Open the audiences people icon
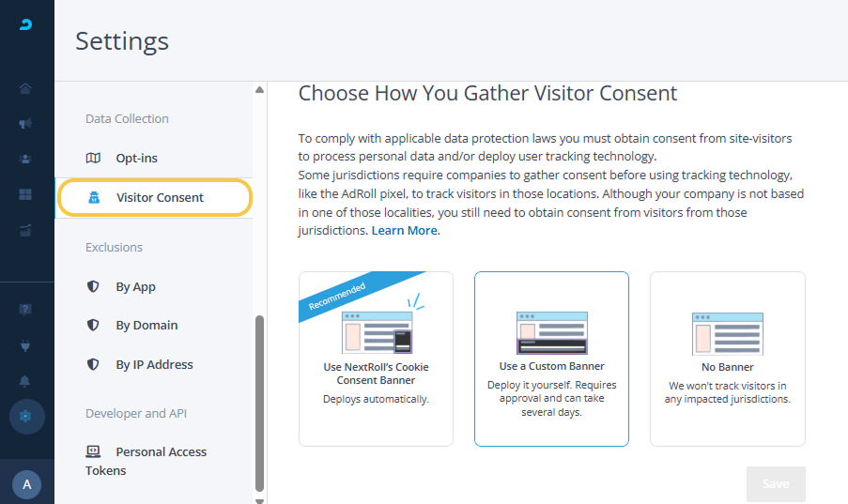The image size is (848, 504). pyautogui.click(x=25, y=159)
